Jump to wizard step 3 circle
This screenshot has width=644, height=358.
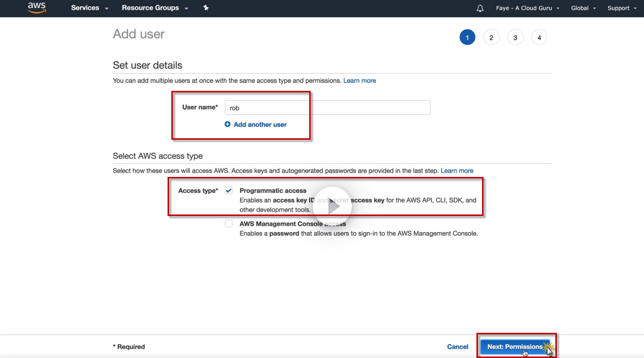[515, 38]
